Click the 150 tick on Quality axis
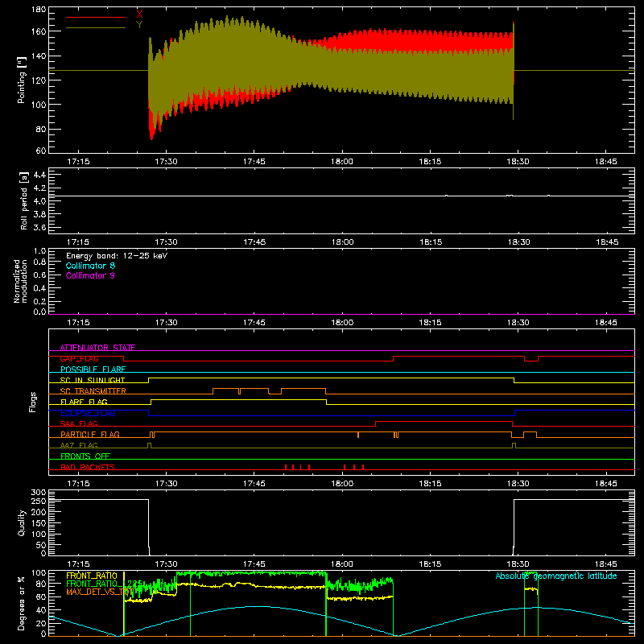644x644 pixels. (39, 523)
